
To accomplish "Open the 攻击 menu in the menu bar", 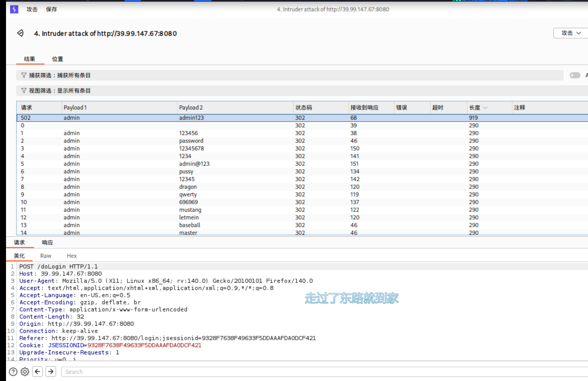I will pos(32,9).
